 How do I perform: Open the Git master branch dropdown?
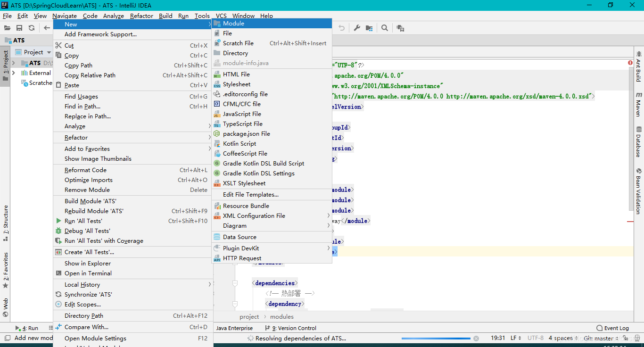pyautogui.click(x=601, y=338)
